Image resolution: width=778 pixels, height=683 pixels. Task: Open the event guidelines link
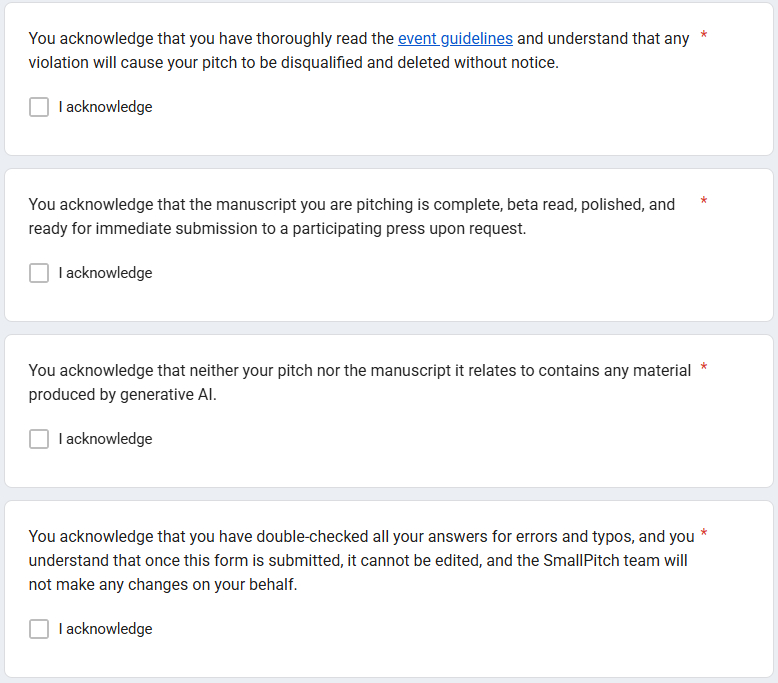pos(455,39)
